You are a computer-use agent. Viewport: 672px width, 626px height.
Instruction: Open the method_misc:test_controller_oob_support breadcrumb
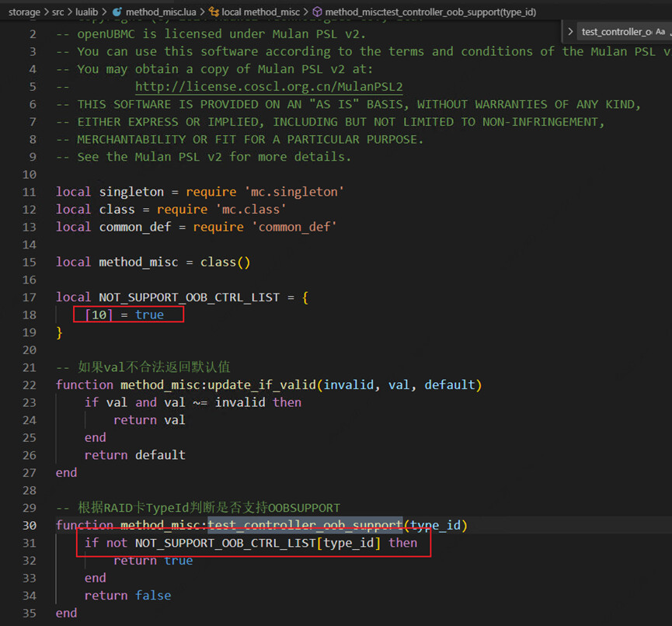(x=430, y=12)
